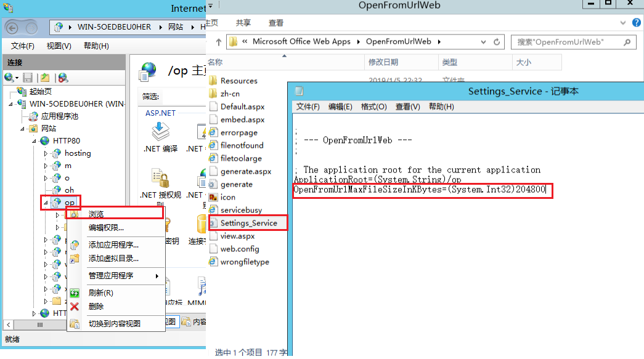The image size is (644, 359).
Task: Click the IIS tree horizontal scrollbar left arrow
Action: click(x=8, y=325)
